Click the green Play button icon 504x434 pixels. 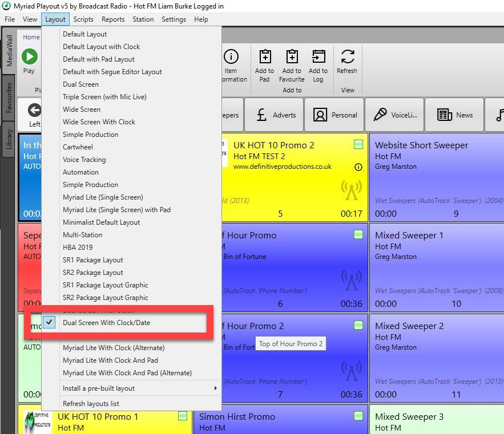click(x=30, y=57)
